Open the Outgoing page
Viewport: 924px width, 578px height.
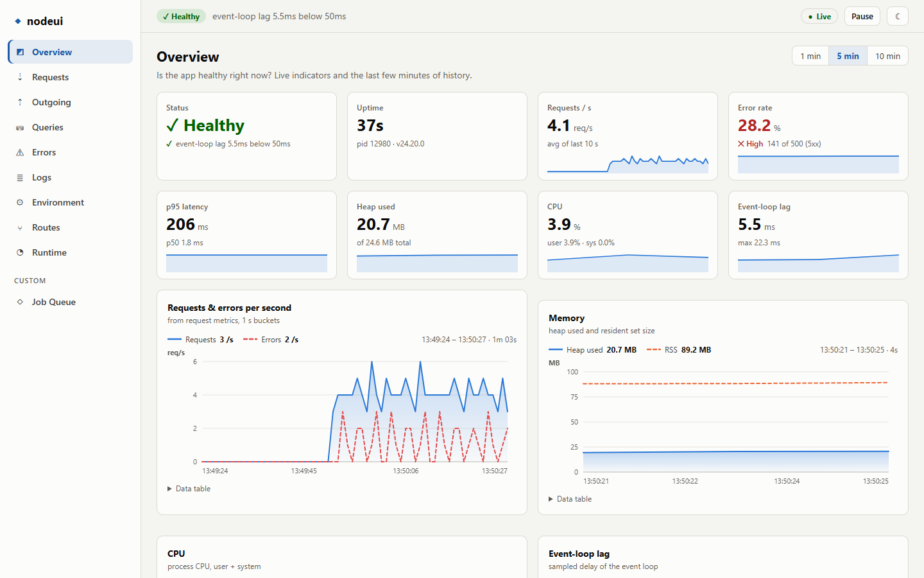[x=71, y=102]
